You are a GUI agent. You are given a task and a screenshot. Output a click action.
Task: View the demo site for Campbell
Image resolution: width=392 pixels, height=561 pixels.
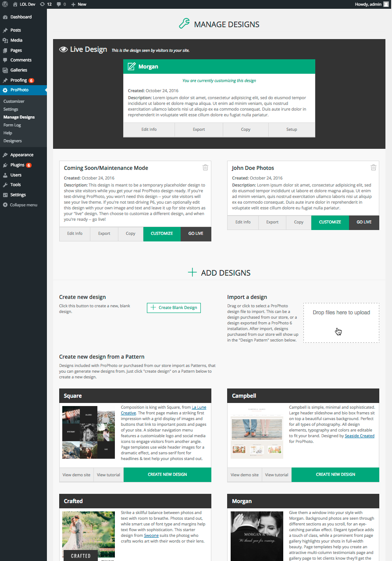coord(245,475)
